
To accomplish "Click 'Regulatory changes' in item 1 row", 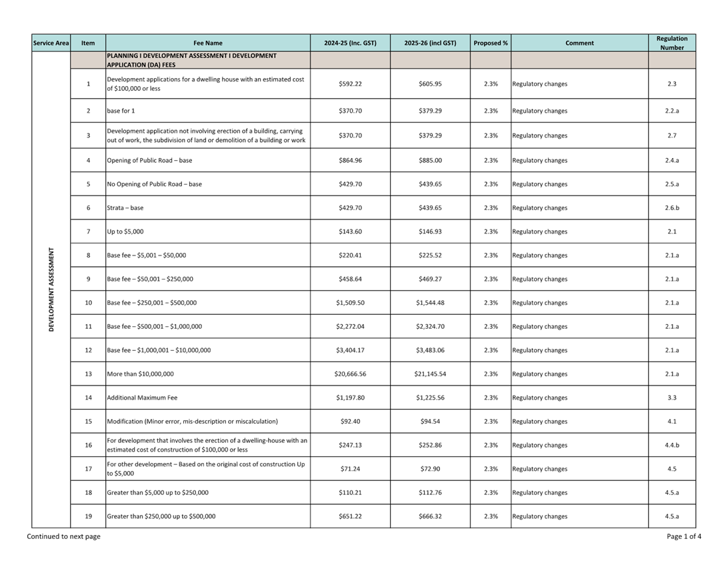I will [x=539, y=83].
